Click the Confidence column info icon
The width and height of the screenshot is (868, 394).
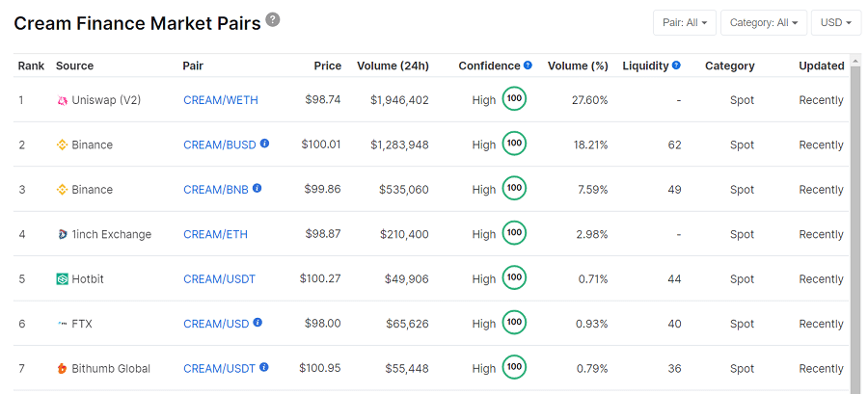coord(528,66)
